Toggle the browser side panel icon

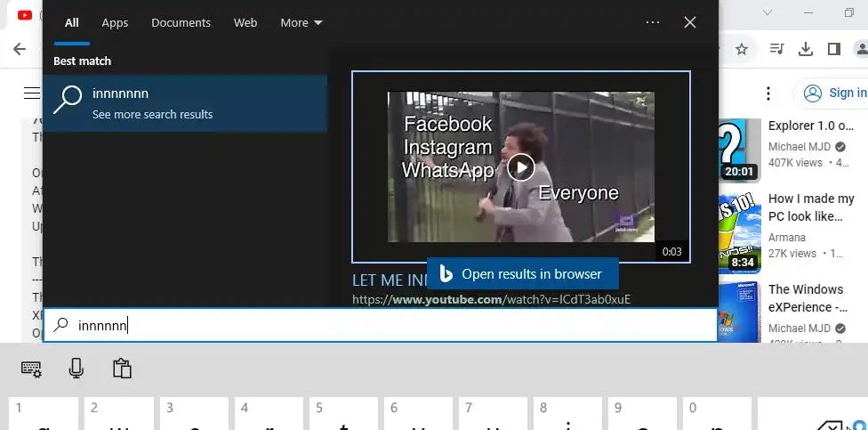(x=834, y=49)
